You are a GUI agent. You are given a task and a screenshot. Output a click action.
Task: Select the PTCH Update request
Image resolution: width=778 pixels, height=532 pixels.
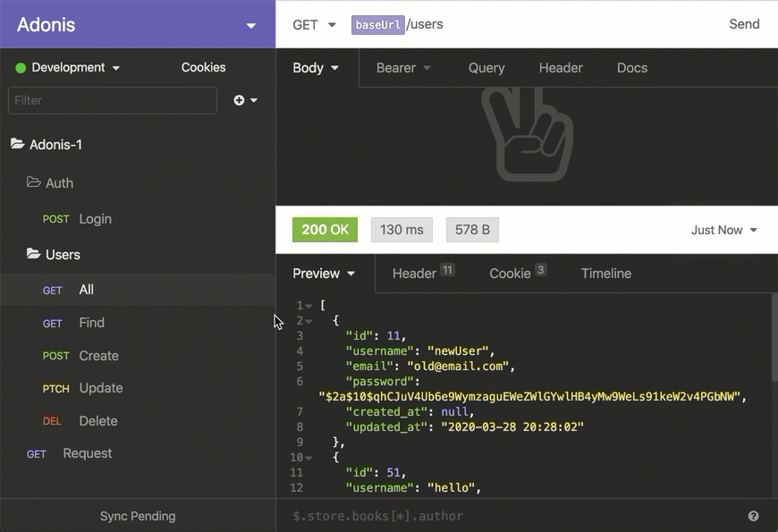[82, 388]
